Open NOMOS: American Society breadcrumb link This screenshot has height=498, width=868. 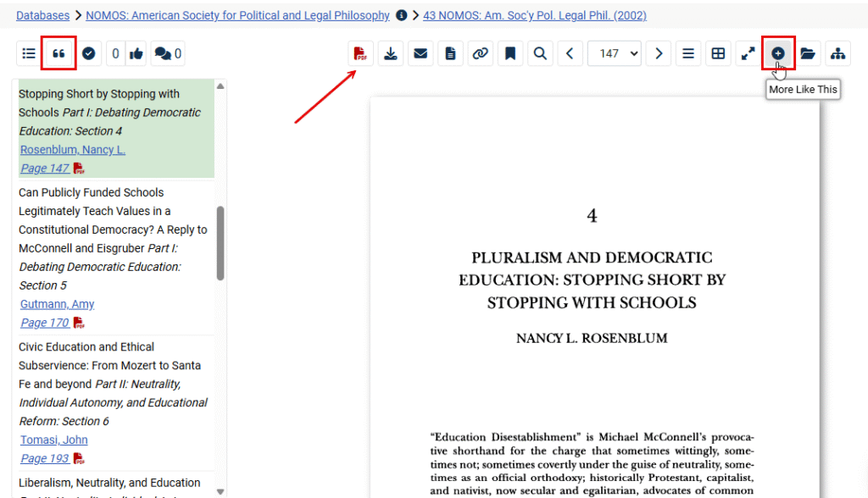click(x=237, y=15)
